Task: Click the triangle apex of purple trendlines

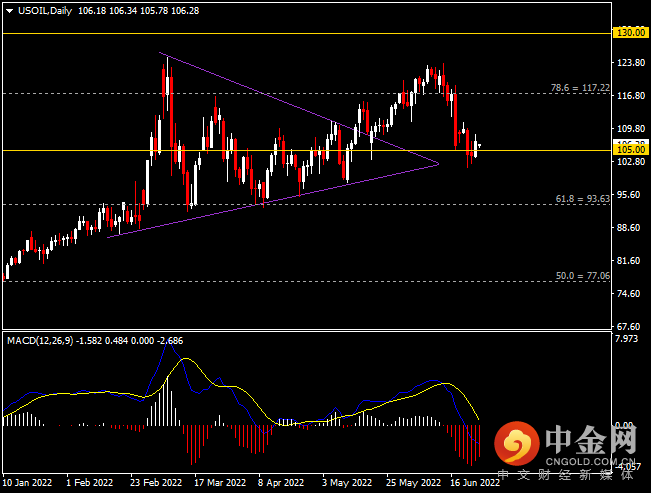Action: coord(438,164)
